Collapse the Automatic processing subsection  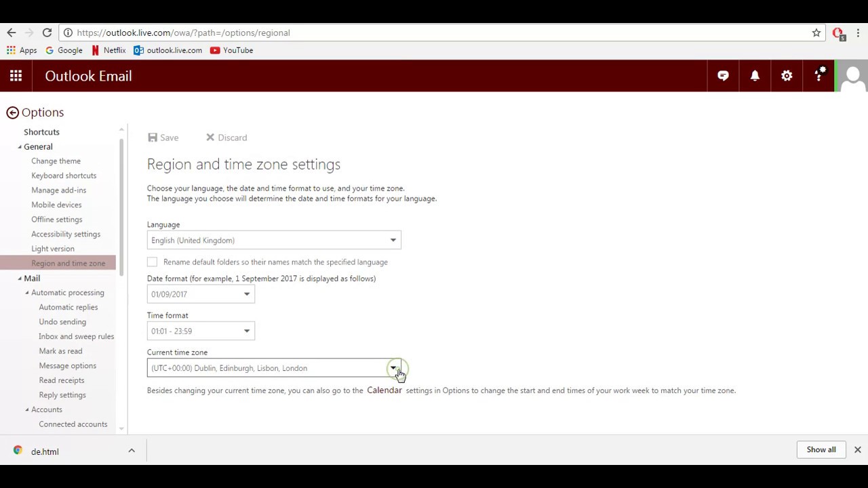pos(27,293)
